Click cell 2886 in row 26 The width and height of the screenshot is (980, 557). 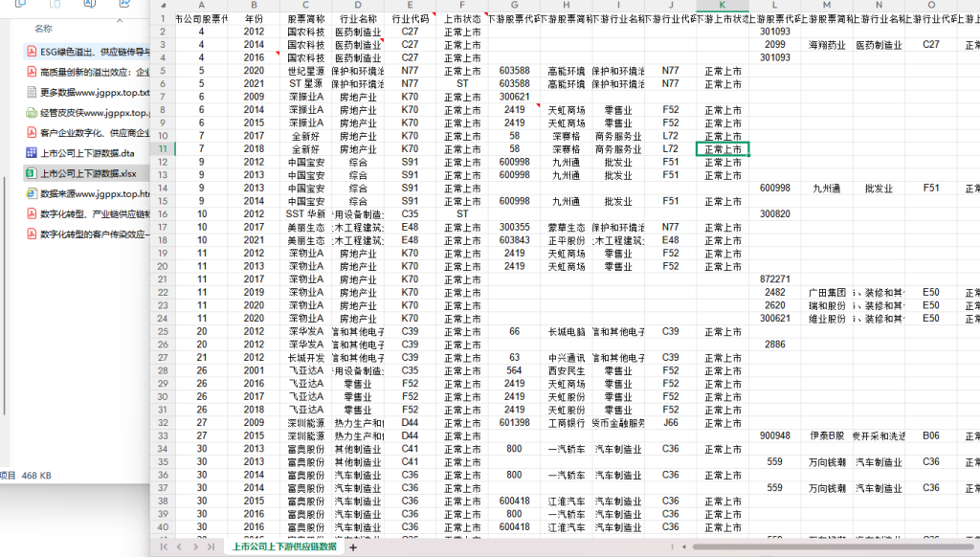pyautogui.click(x=775, y=345)
